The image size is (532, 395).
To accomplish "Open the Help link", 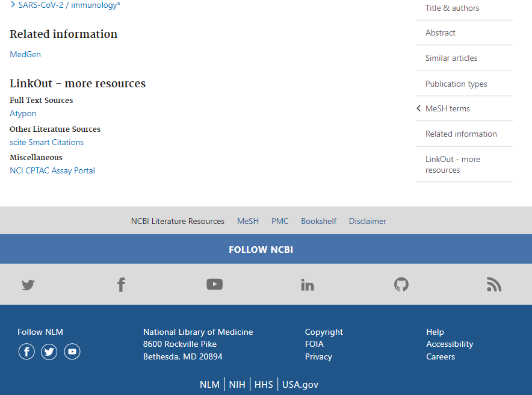I will [x=435, y=332].
